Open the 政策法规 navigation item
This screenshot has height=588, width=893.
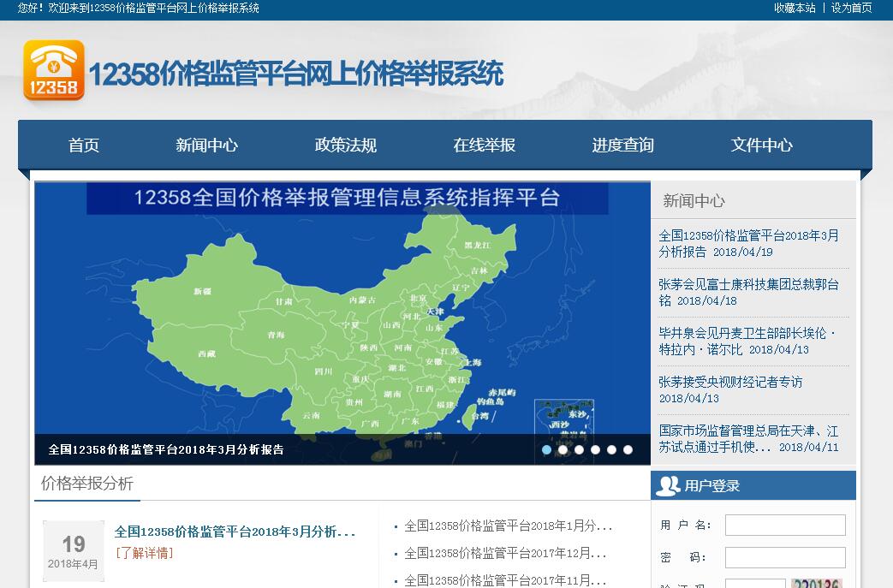tap(345, 146)
